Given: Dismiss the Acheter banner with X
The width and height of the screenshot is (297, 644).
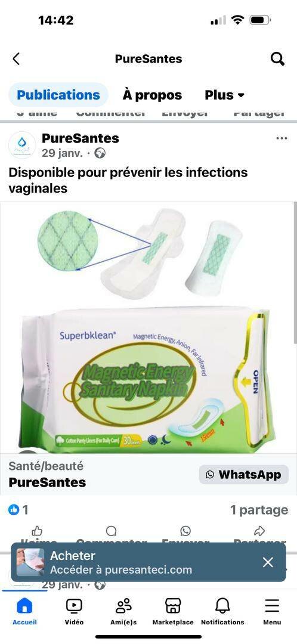Looking at the screenshot, I should [x=268, y=562].
